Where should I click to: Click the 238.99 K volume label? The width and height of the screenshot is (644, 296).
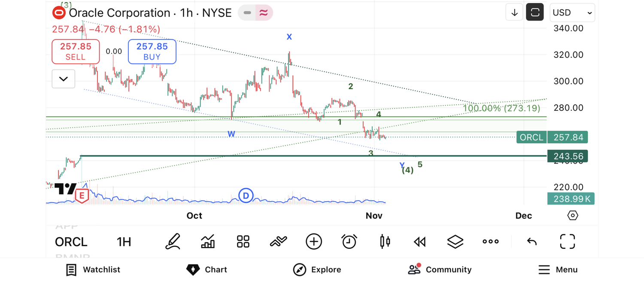click(x=571, y=199)
